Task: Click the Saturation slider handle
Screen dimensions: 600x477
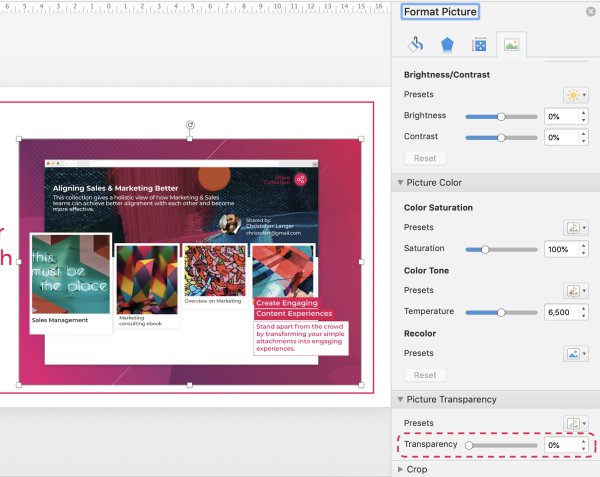Action: tap(485, 250)
